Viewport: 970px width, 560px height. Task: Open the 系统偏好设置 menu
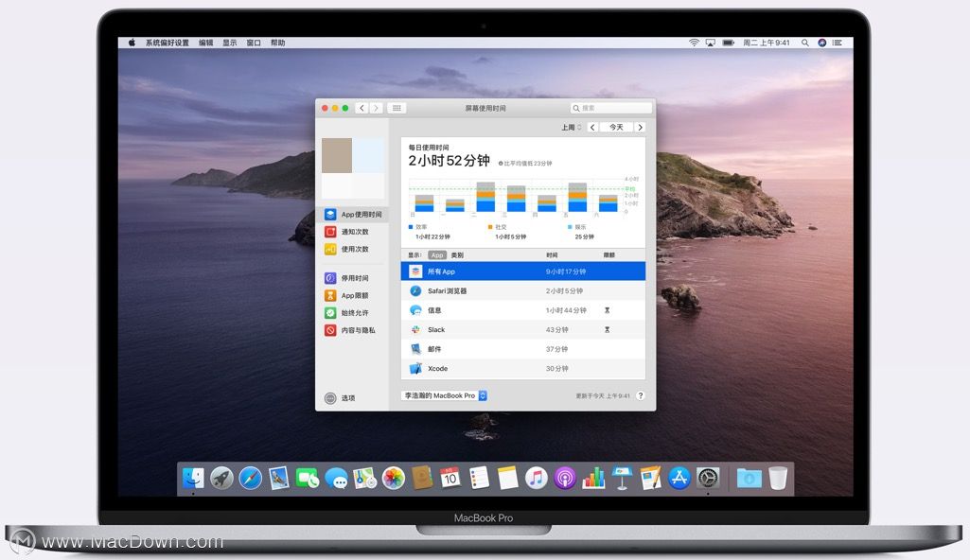click(x=167, y=43)
